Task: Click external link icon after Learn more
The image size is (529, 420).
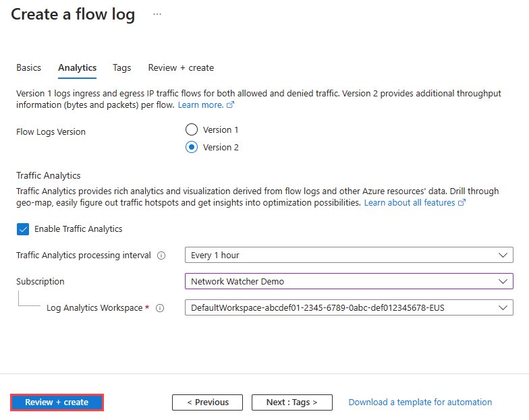Action: 231,105
